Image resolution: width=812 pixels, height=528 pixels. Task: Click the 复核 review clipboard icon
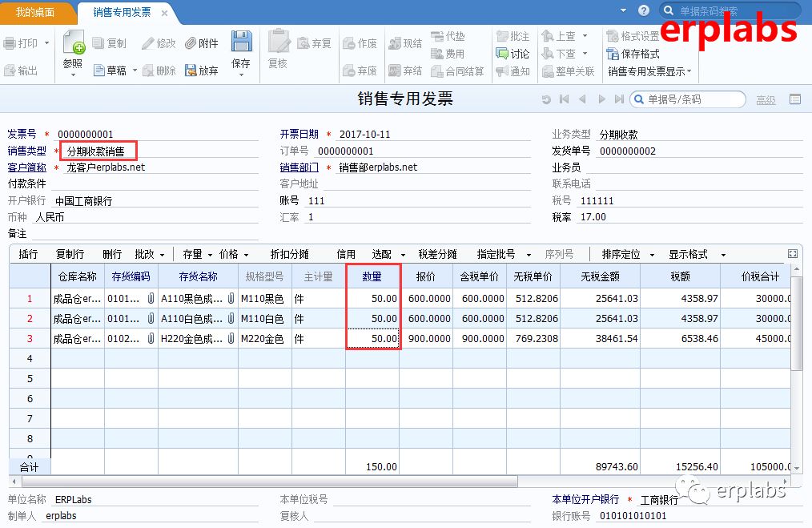[x=279, y=42]
